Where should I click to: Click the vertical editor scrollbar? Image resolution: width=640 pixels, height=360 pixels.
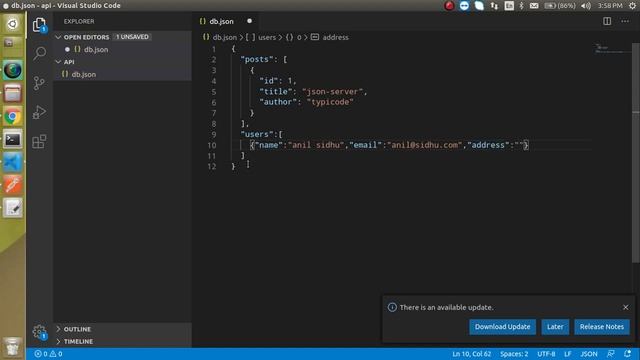click(636, 153)
